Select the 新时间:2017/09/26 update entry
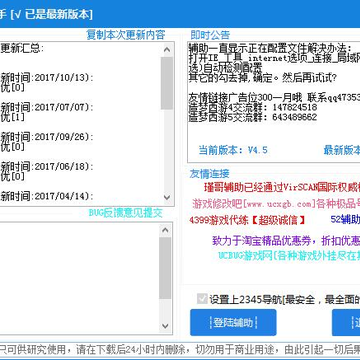The height and width of the screenshot is (360, 360). (x=47, y=137)
